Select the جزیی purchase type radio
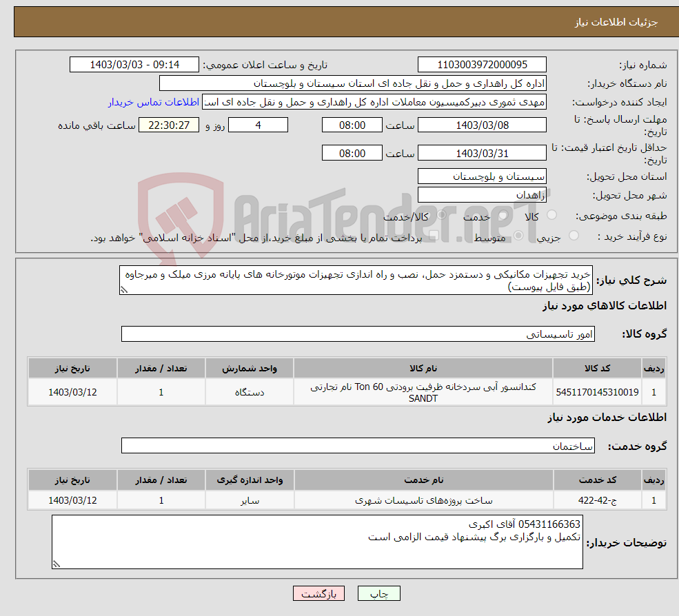 click(574, 236)
